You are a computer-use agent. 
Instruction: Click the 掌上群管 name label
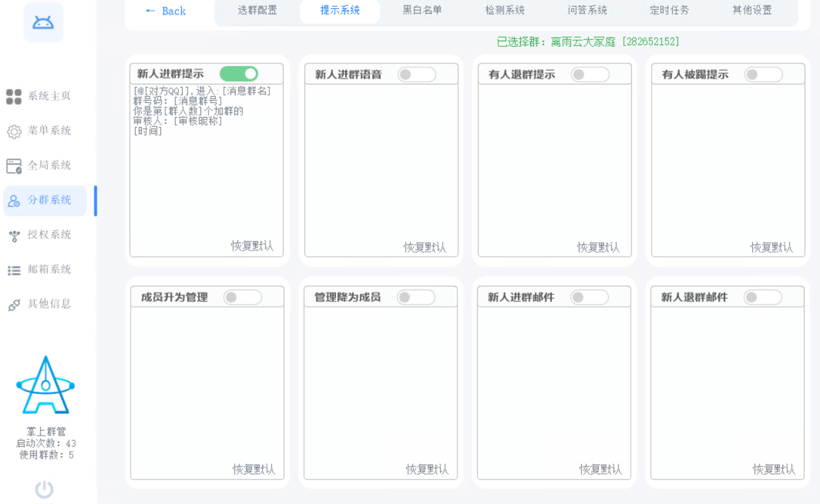[x=46, y=431]
